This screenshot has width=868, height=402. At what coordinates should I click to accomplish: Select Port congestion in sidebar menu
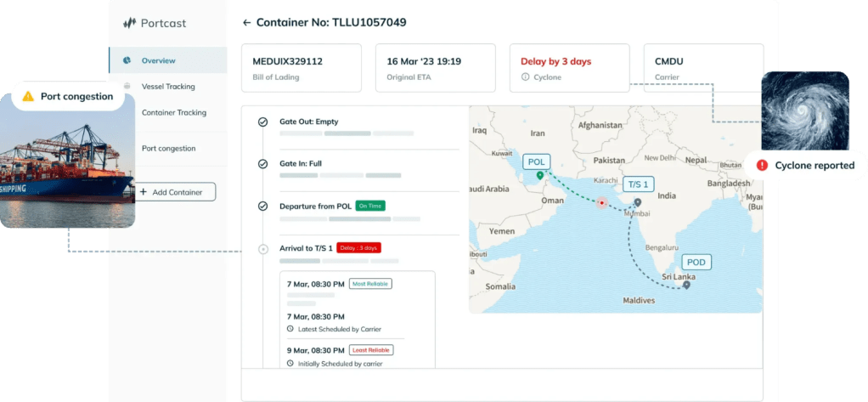click(168, 148)
